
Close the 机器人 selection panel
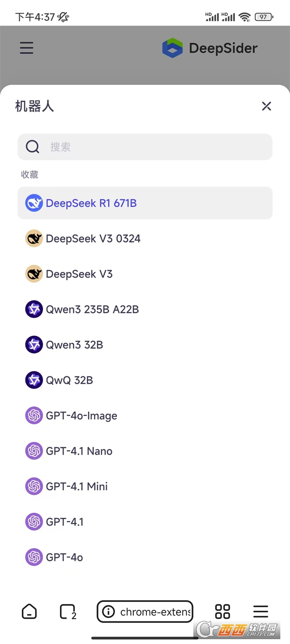[x=266, y=106]
